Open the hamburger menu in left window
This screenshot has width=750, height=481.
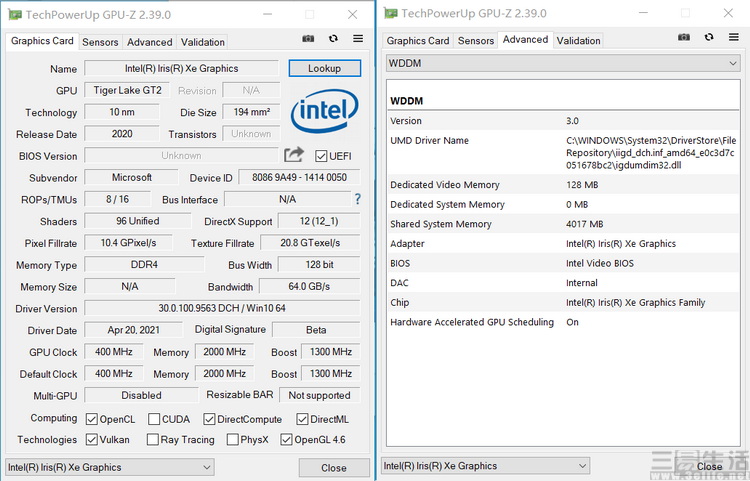click(x=358, y=38)
